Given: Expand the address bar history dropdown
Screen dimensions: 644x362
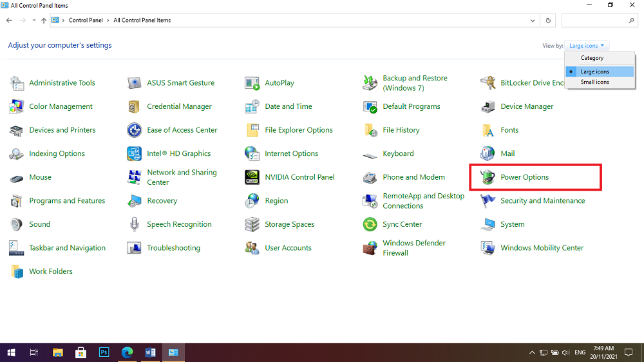Looking at the screenshot, I should click(533, 21).
